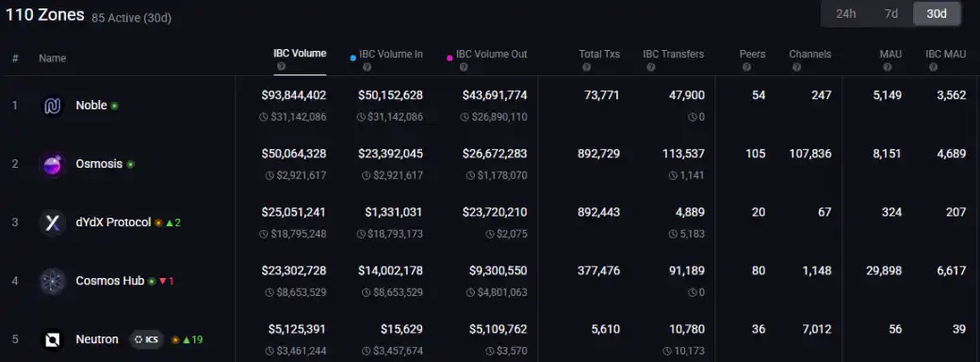Sort by IBC Volume In column
980x362 pixels.
[391, 55]
